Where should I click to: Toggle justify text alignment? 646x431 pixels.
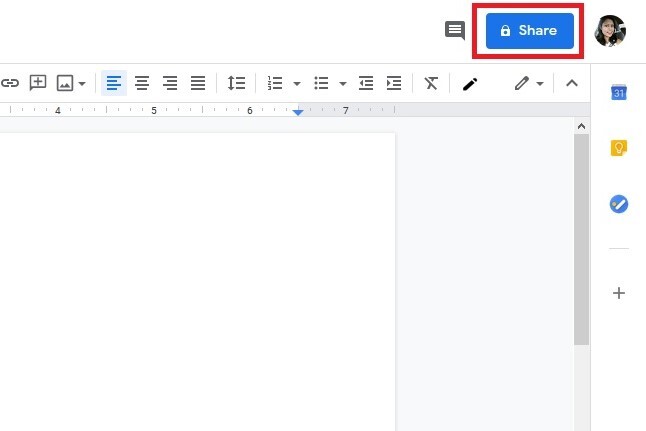(x=198, y=83)
